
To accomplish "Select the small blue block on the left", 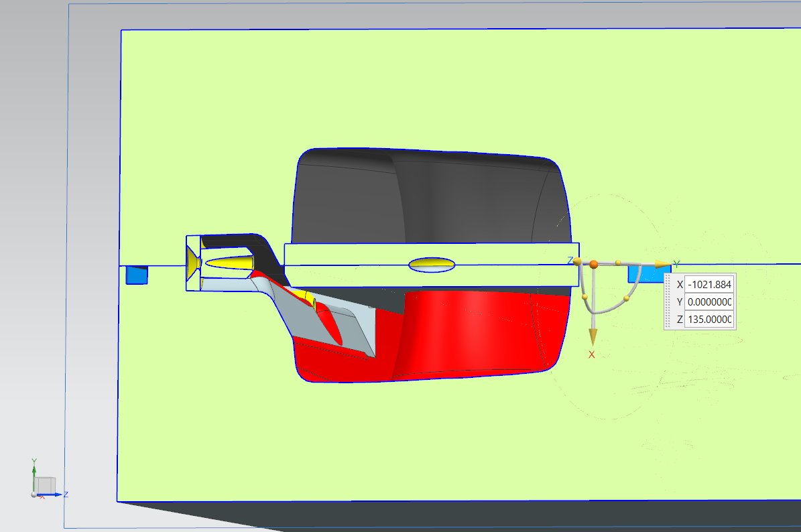I will pyautogui.click(x=137, y=275).
